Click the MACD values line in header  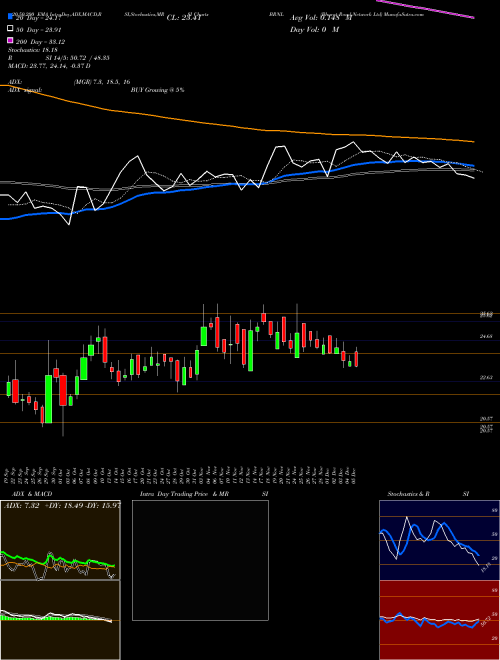coord(49,66)
